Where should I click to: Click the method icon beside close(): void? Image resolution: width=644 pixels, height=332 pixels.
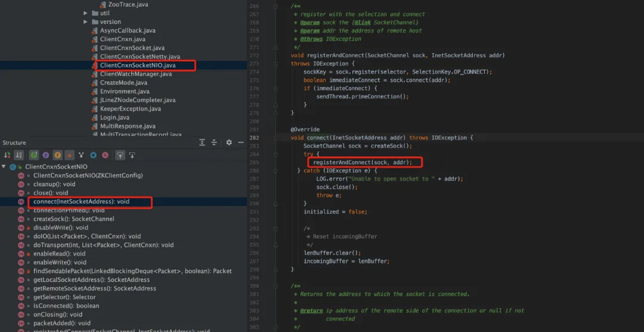click(x=20, y=193)
